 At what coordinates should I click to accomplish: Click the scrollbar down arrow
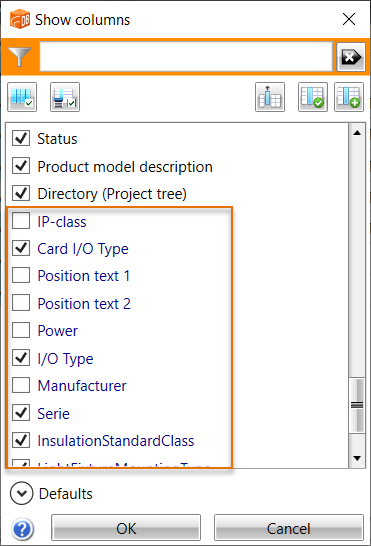coord(357,458)
